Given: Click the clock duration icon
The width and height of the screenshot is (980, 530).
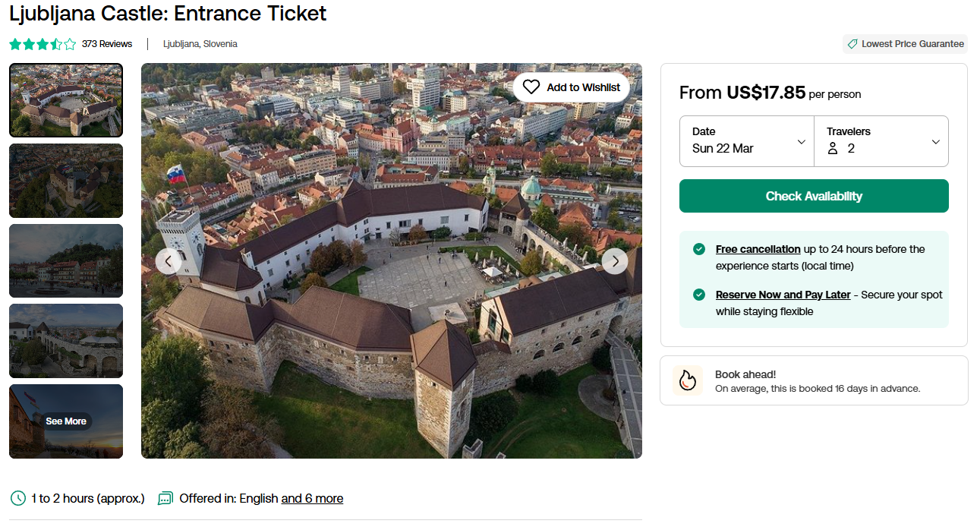Looking at the screenshot, I should (x=18, y=499).
